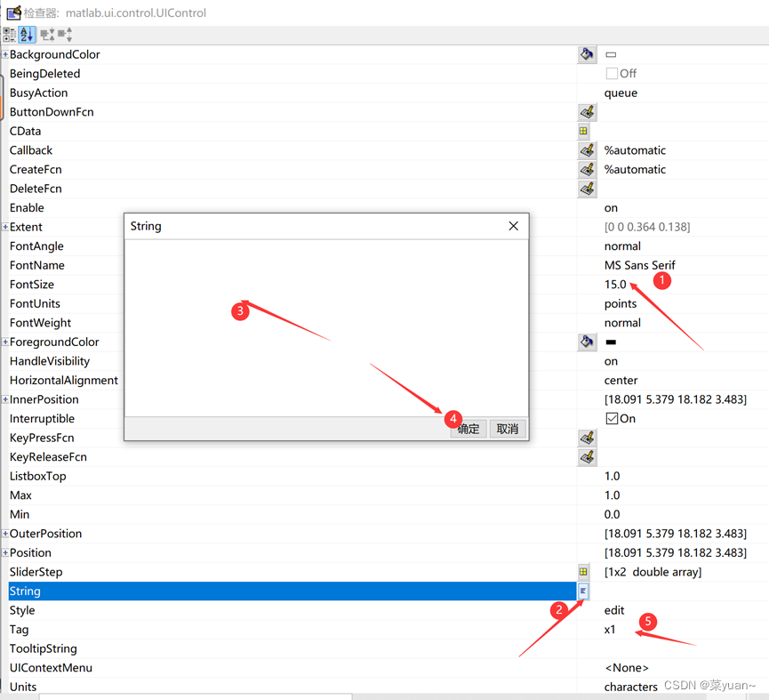Select the UIContextMenu property name
Viewport: 769px width, 700px height.
coord(51,668)
